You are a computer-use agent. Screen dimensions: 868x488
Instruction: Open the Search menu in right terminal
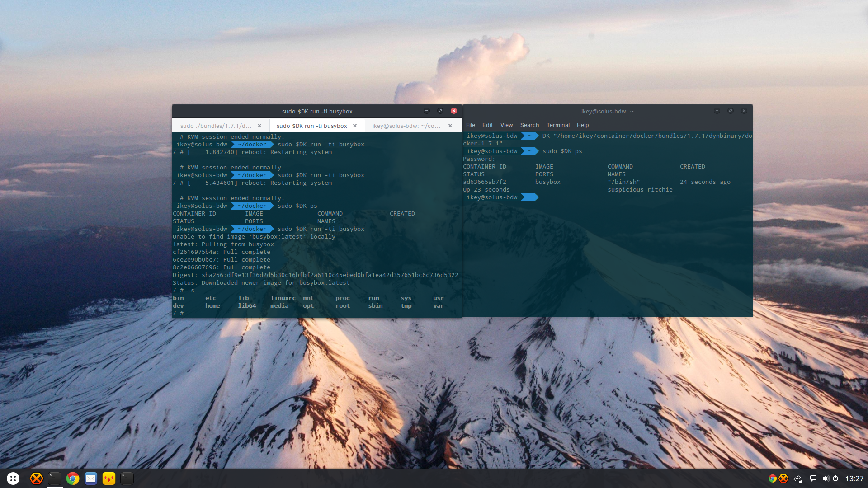(x=529, y=125)
